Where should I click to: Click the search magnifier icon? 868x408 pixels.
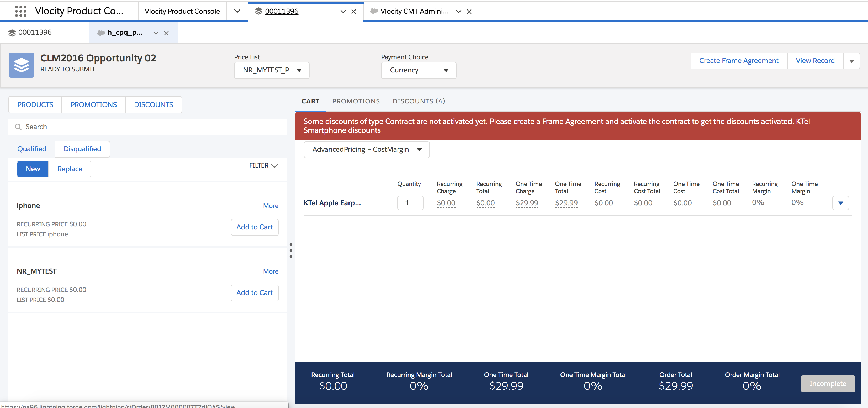point(18,127)
